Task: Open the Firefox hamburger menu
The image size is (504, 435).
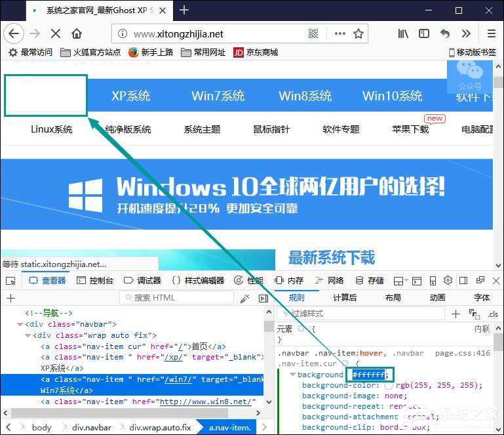Action: point(491,33)
